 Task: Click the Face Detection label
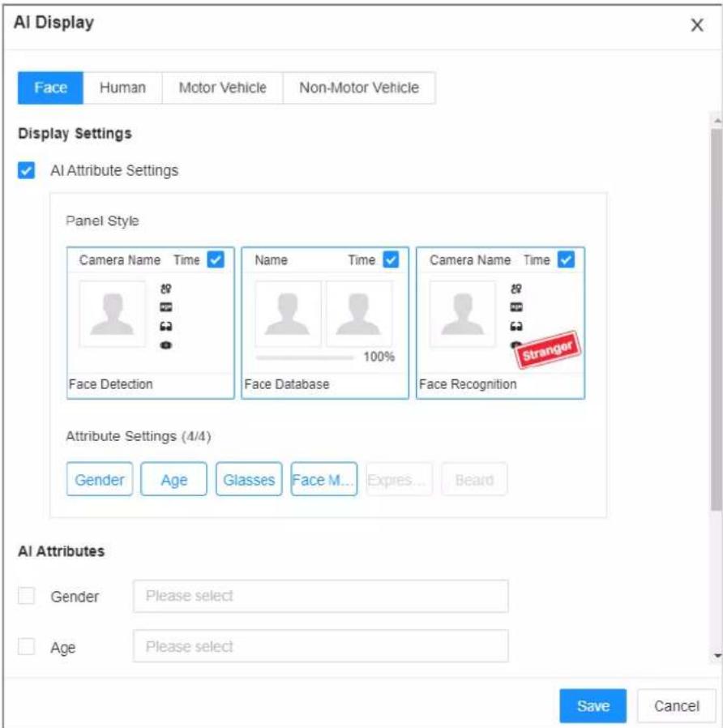pyautogui.click(x=110, y=384)
